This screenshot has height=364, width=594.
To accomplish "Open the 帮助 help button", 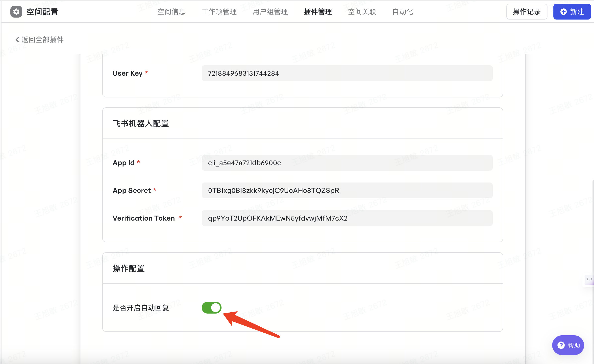I will point(568,345).
